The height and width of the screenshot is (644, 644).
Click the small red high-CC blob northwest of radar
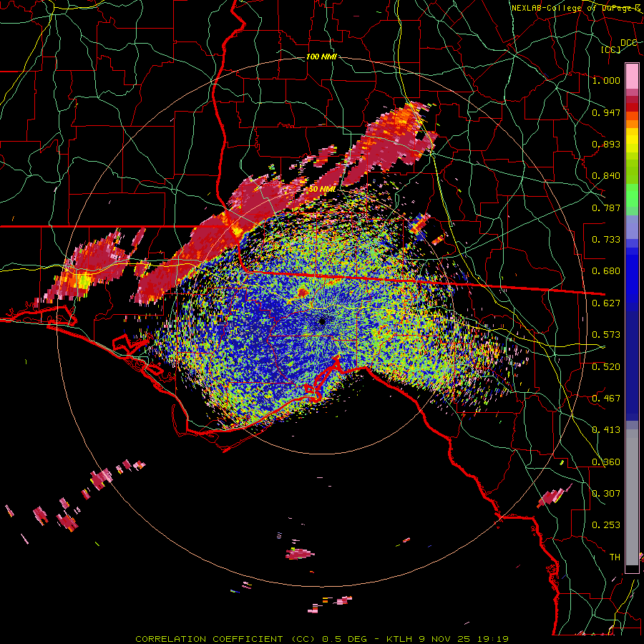(x=303, y=292)
